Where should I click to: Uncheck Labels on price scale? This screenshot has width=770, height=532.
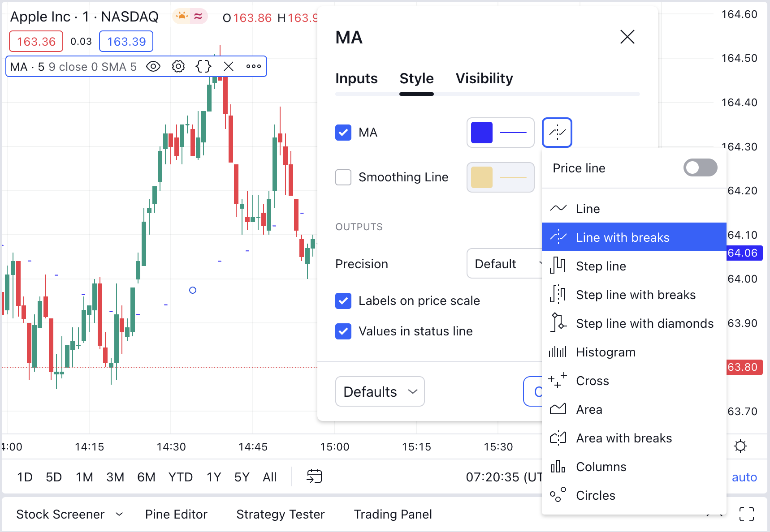[343, 301]
